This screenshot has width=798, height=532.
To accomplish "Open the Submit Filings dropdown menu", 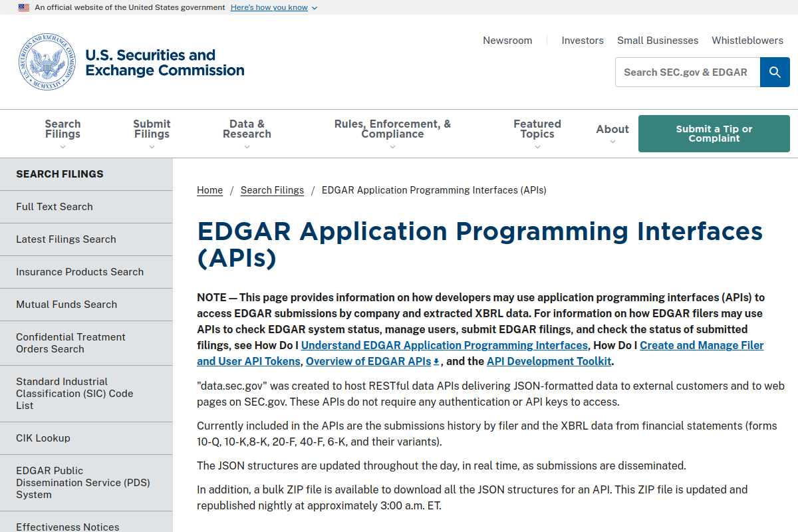I will [152, 134].
